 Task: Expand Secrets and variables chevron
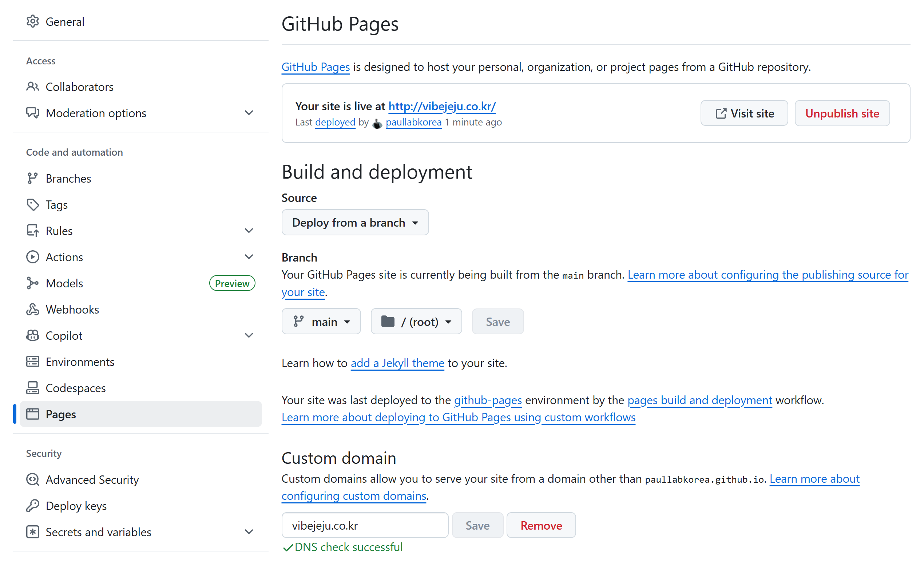tap(249, 532)
